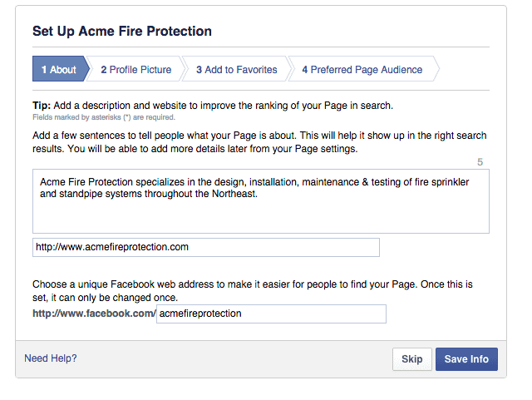Click the Set Up Acme Fire Protection heading
The height and width of the screenshot is (400, 532).
122,32
